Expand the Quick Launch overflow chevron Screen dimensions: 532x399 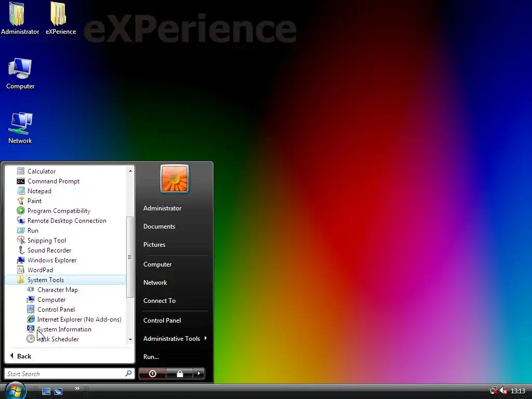click(x=77, y=388)
